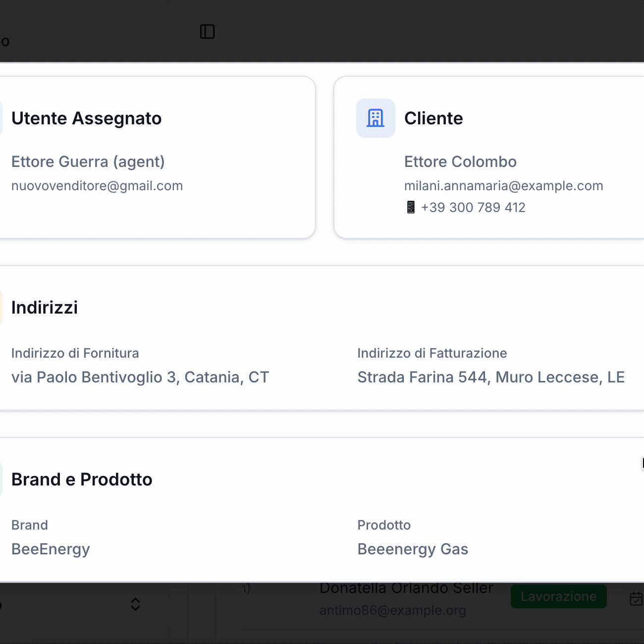This screenshot has width=644, height=644.
Task: Click Donatella Orlando Seller row behind modal
Action: 406,589
